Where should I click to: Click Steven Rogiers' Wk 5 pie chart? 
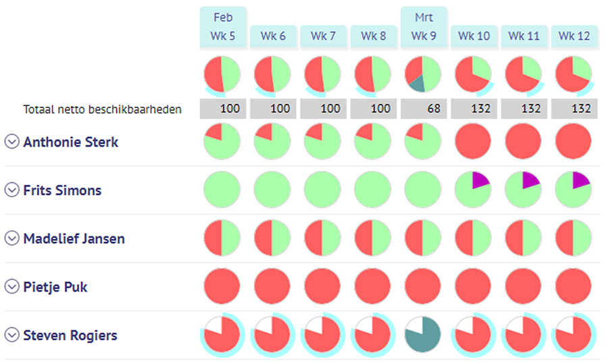click(x=222, y=335)
